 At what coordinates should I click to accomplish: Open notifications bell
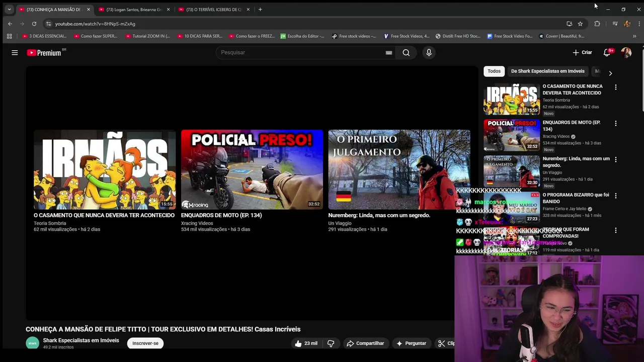click(x=607, y=52)
